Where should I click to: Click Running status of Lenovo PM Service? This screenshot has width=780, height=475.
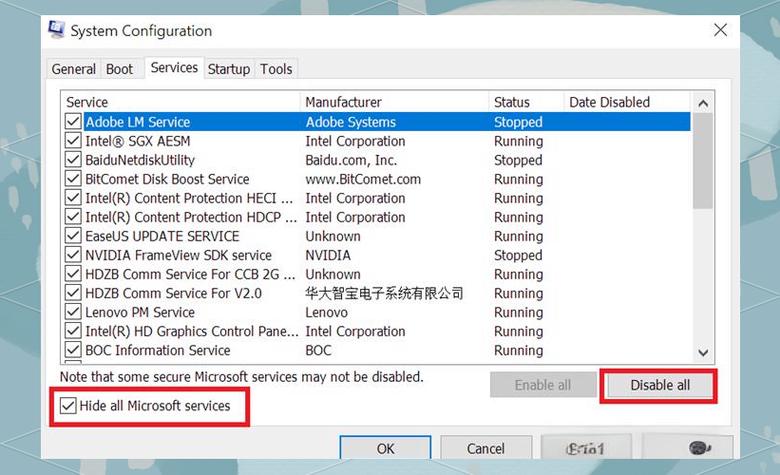coord(518,312)
